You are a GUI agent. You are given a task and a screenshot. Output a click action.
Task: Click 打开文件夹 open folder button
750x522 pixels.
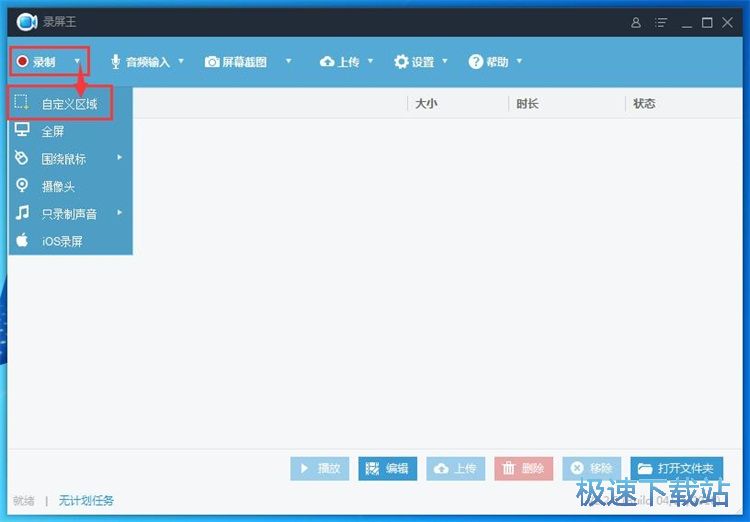[x=676, y=468]
